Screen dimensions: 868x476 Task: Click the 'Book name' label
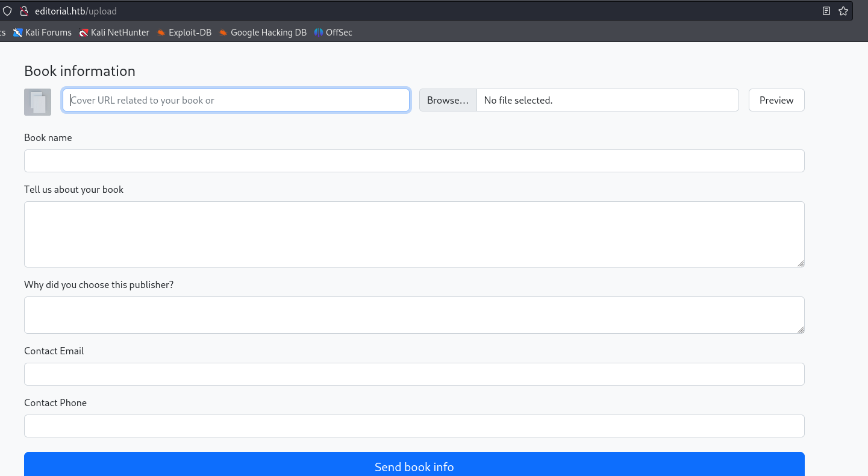click(48, 137)
